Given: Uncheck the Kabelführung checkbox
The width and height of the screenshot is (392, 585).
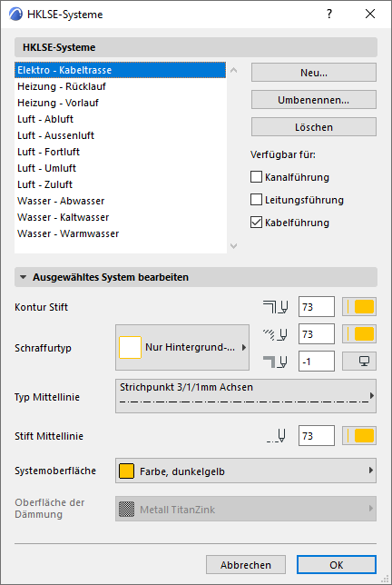Looking at the screenshot, I should 256,223.
